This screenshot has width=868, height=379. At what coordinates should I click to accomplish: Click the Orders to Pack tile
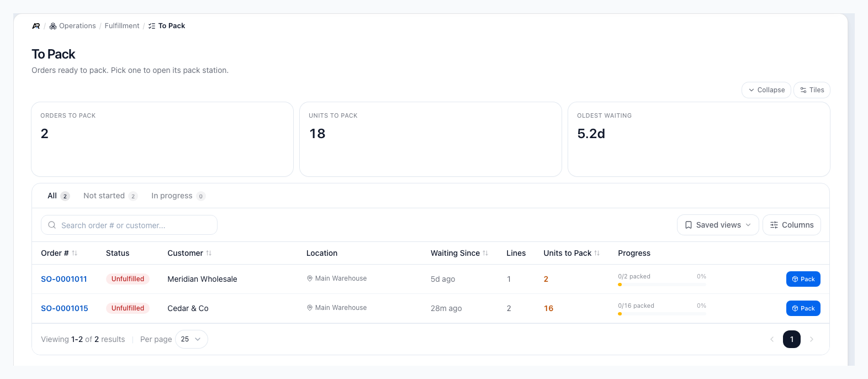[x=162, y=139]
